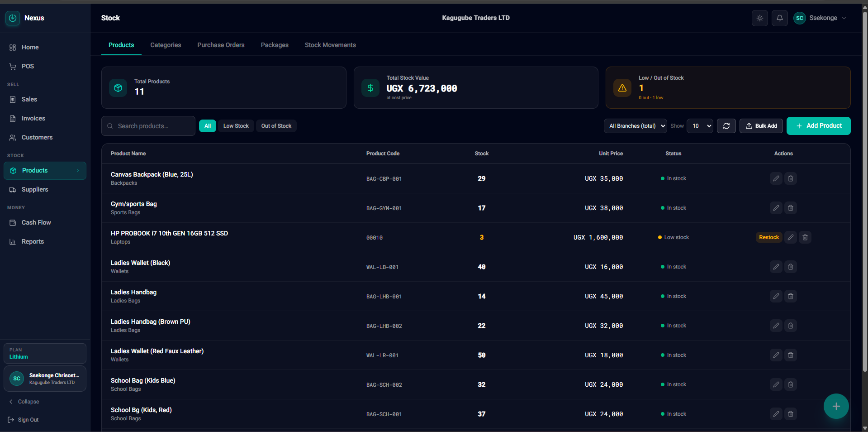Edit Ladies Handbag (Brown PU)
The image size is (868, 432).
(x=776, y=326)
